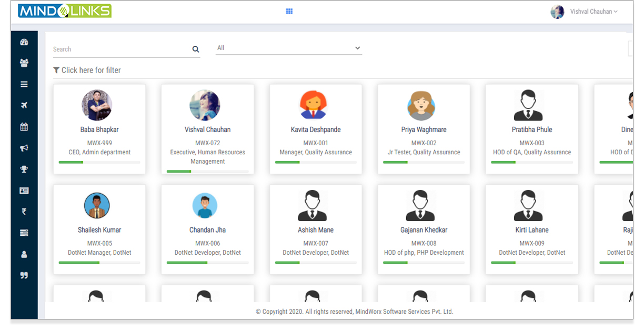
Task: Click 'DotNet Manager, DotNet' text
Action: click(x=99, y=253)
